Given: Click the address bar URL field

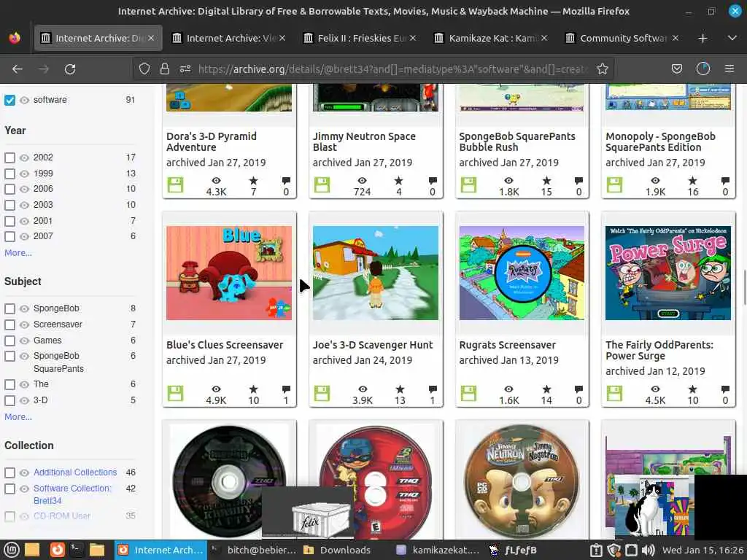Looking at the screenshot, I should (391, 69).
